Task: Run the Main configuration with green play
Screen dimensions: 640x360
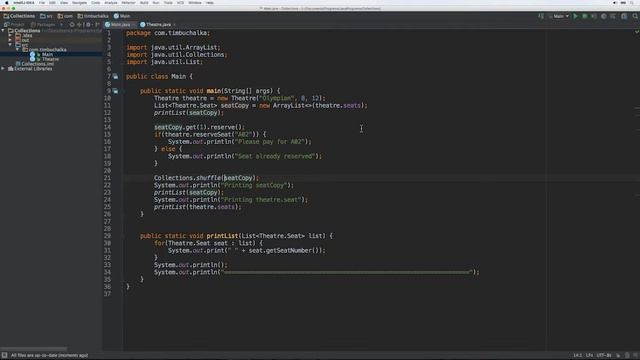Action: 576,16
